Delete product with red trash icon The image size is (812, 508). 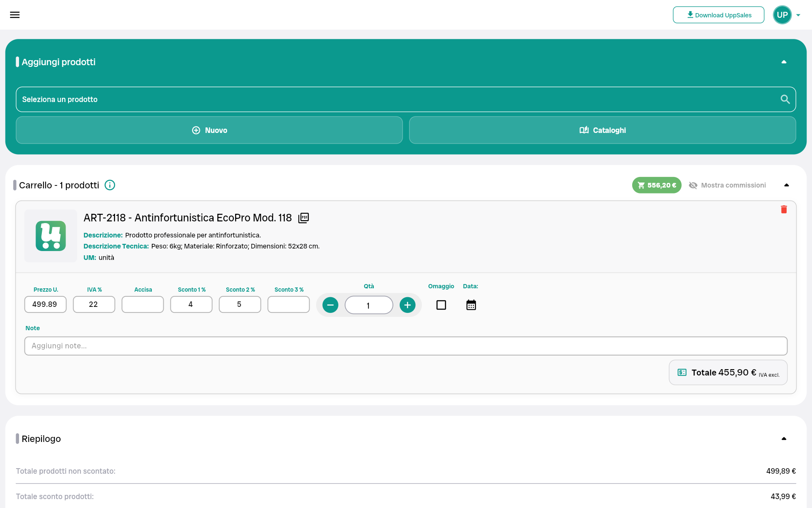tap(784, 210)
